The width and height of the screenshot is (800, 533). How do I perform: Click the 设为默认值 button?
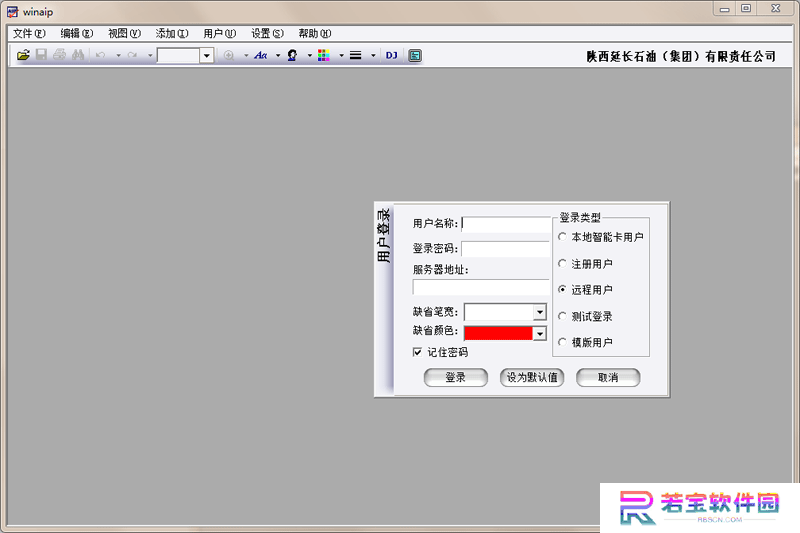click(532, 377)
